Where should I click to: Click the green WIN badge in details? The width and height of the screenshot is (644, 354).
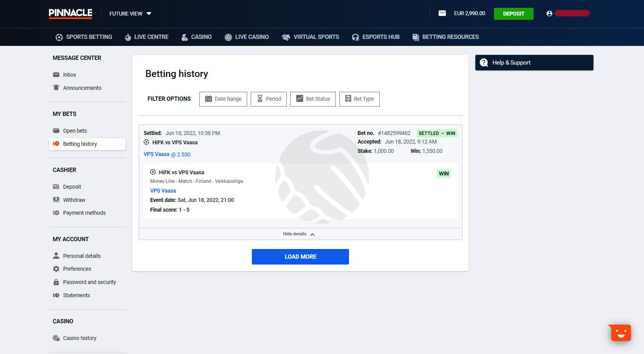coord(444,173)
